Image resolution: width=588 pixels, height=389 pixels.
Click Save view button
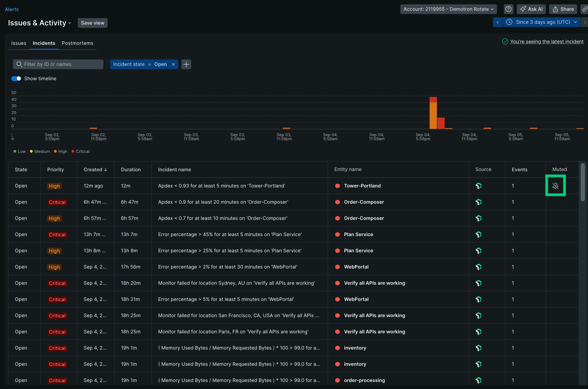(92, 23)
